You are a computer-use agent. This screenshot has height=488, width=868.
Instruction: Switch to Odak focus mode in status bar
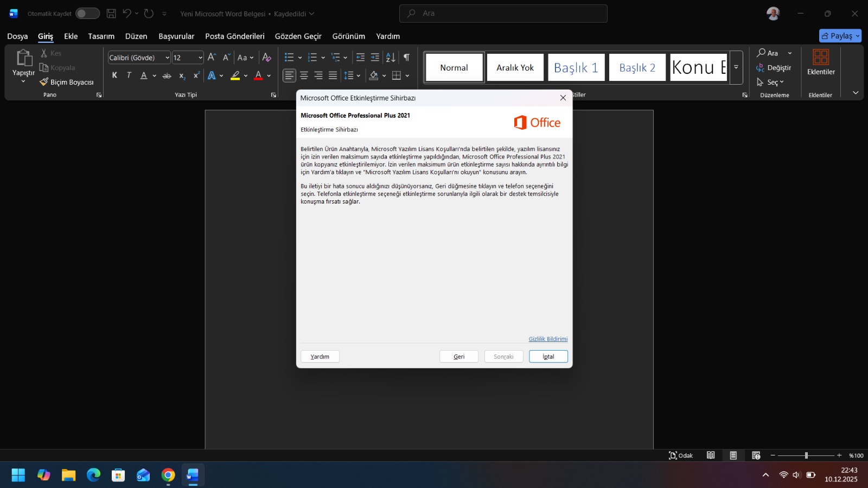pos(681,455)
